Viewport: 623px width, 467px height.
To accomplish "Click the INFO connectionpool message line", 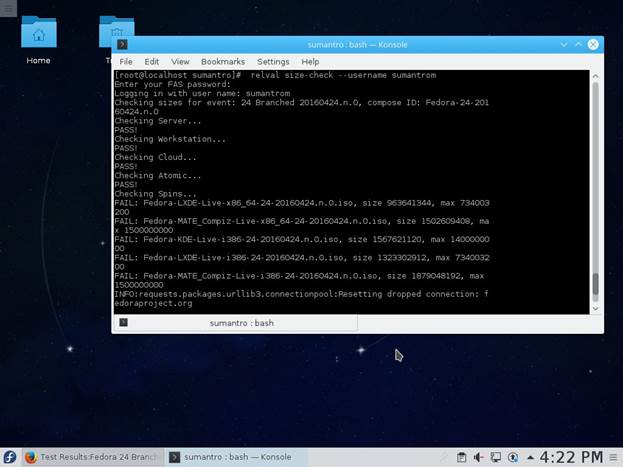I will click(301, 298).
